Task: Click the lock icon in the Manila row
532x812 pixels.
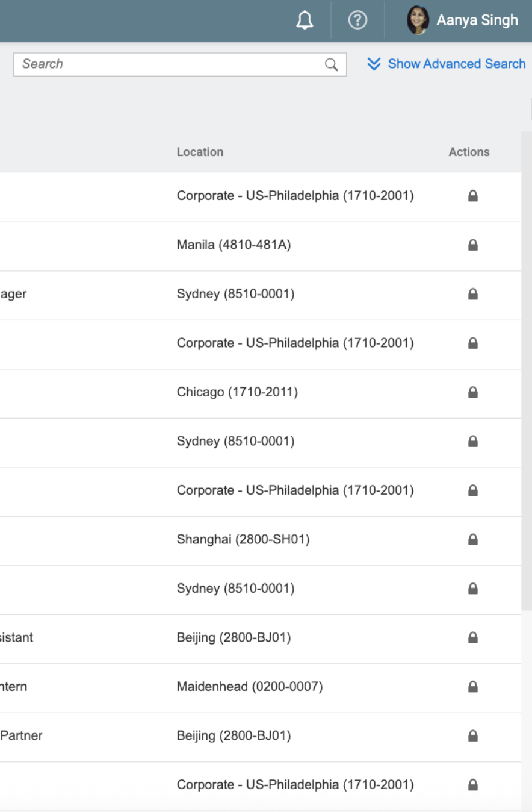Action: pyautogui.click(x=472, y=245)
